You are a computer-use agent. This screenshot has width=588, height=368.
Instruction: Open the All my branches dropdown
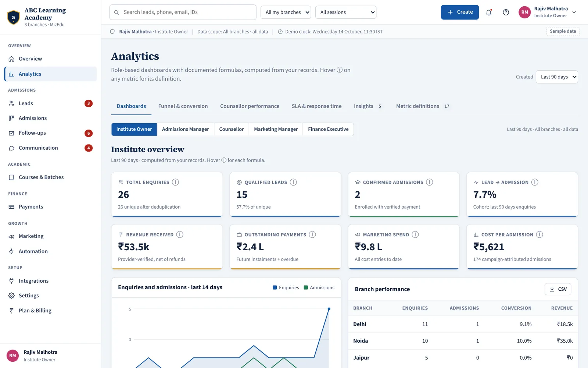[286, 12]
